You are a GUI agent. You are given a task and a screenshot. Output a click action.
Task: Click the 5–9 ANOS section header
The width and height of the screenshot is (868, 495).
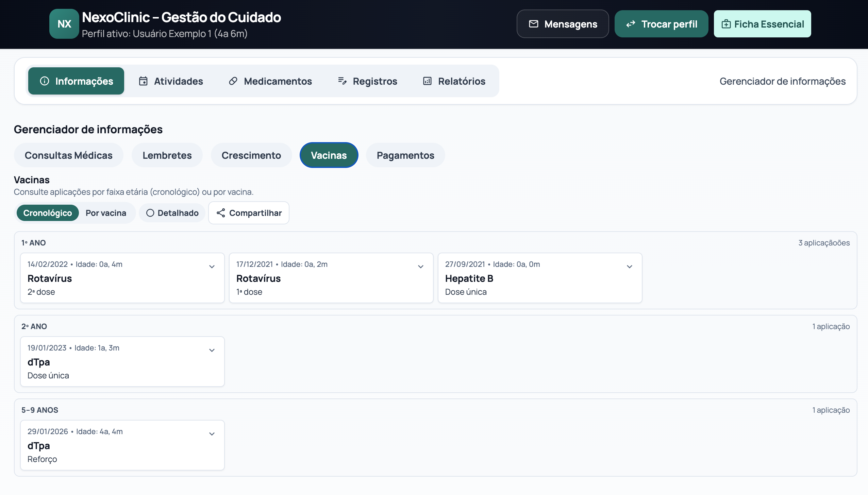[x=40, y=410]
